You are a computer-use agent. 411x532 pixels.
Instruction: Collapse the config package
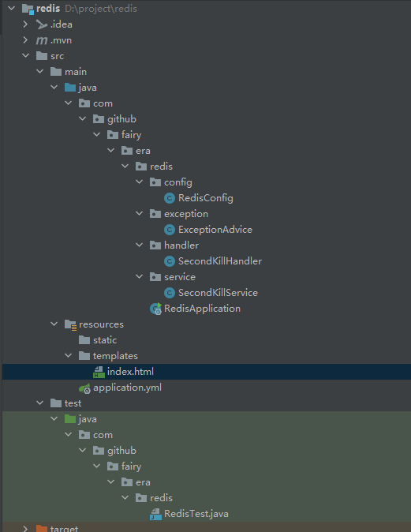tap(140, 182)
